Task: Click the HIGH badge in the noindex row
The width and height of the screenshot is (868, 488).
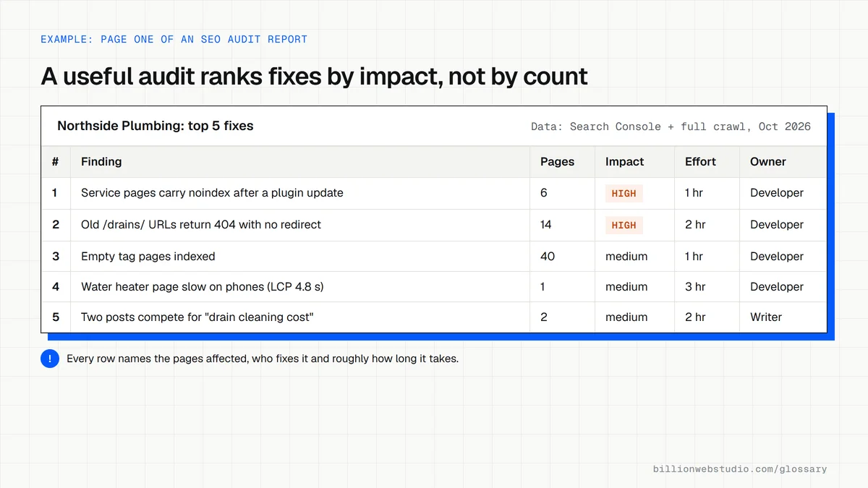Action: [624, 193]
